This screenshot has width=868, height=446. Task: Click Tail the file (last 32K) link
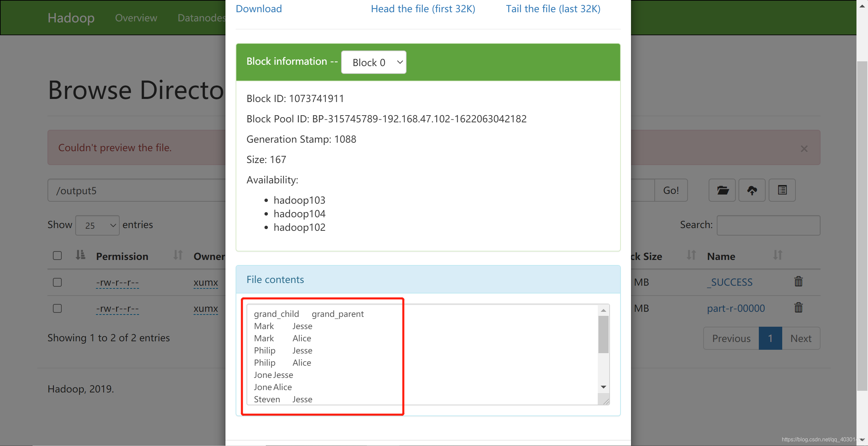point(553,9)
